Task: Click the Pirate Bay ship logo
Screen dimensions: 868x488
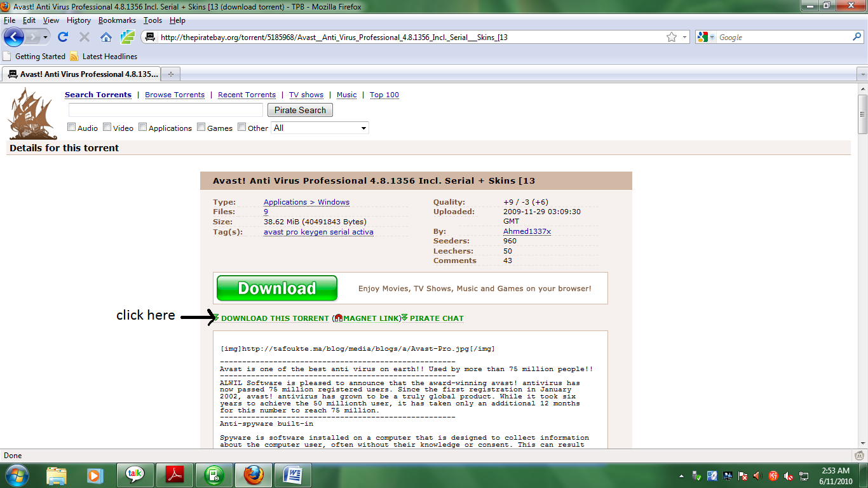Action: pos(32,113)
